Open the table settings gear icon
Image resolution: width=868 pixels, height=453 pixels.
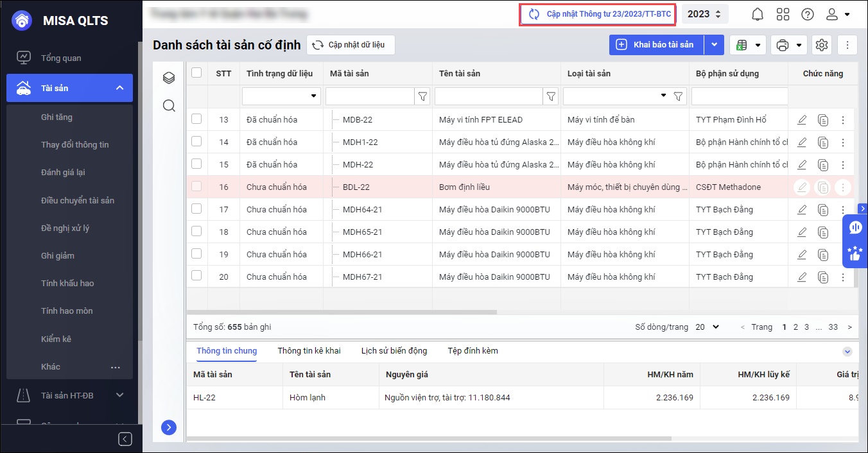(822, 45)
